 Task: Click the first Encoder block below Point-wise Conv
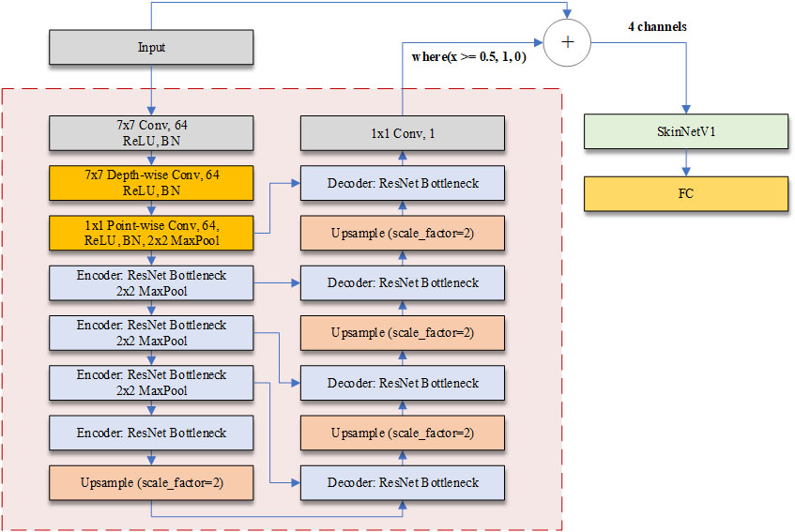tap(150, 282)
